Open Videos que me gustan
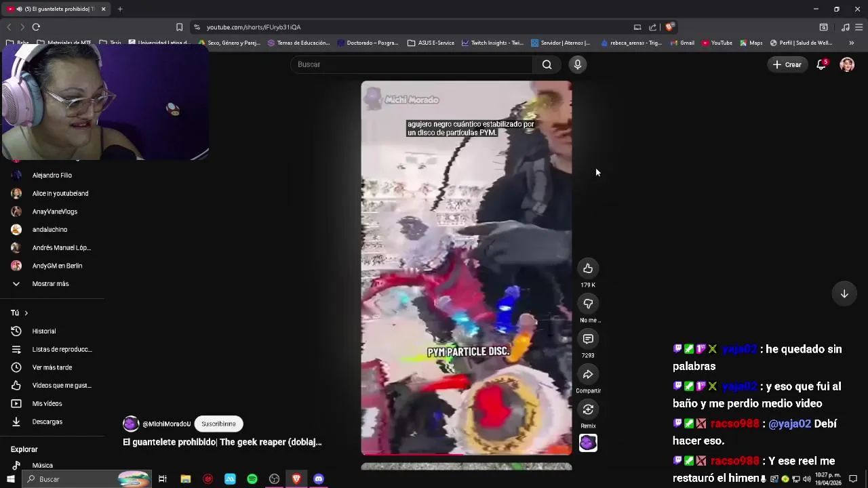This screenshot has width=868, height=488. (52, 386)
